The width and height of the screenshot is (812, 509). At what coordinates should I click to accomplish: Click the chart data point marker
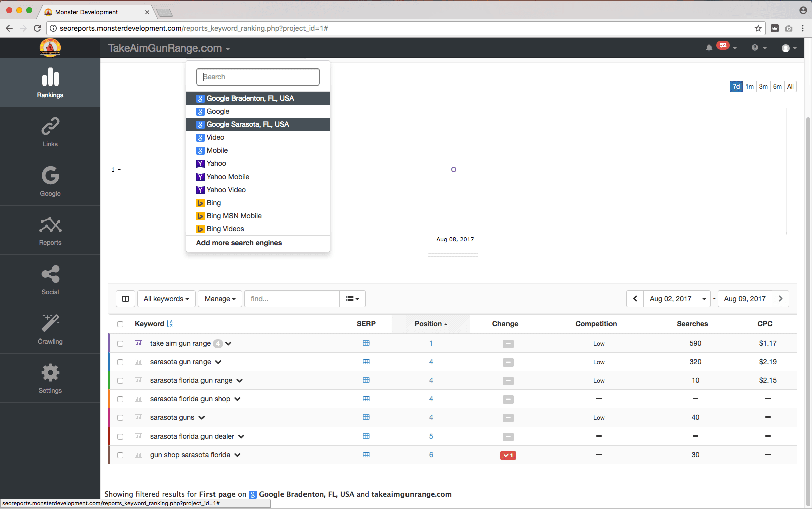pyautogui.click(x=454, y=169)
